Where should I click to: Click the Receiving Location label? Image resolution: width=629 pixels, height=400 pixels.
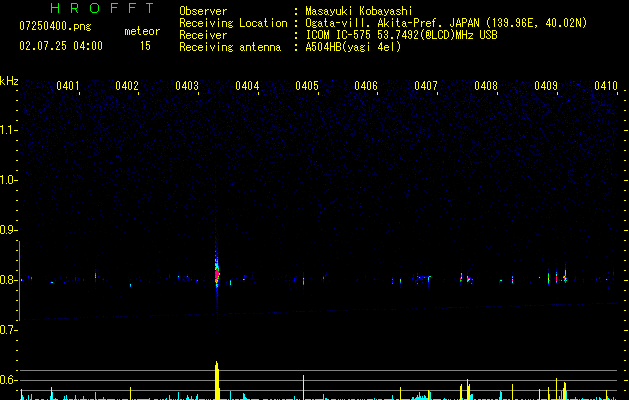233,23
